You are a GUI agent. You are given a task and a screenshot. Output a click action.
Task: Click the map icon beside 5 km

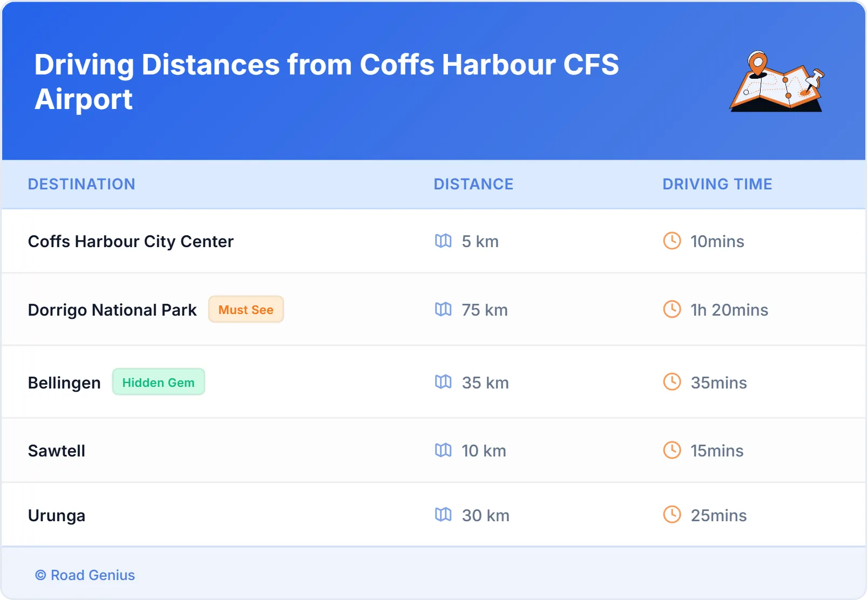pyautogui.click(x=443, y=241)
